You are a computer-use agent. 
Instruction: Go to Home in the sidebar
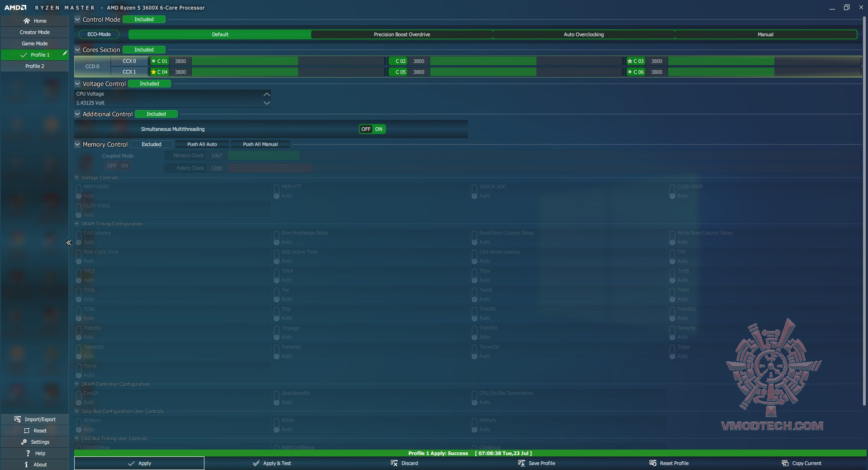[34, 21]
